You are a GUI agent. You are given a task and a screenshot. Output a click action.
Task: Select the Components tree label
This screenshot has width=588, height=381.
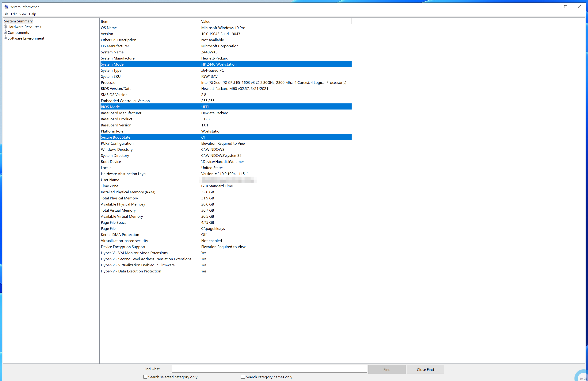18,33
